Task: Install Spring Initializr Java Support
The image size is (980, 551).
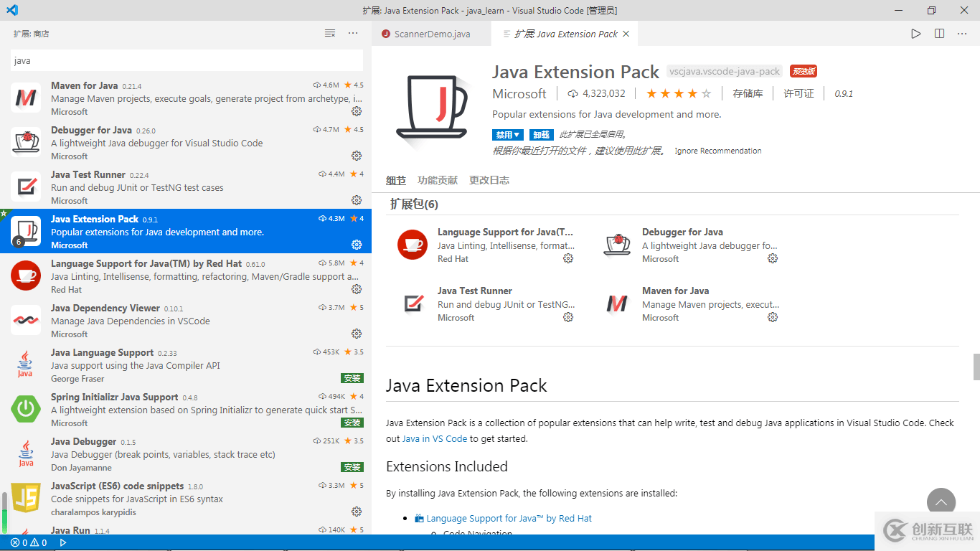Action: point(352,423)
